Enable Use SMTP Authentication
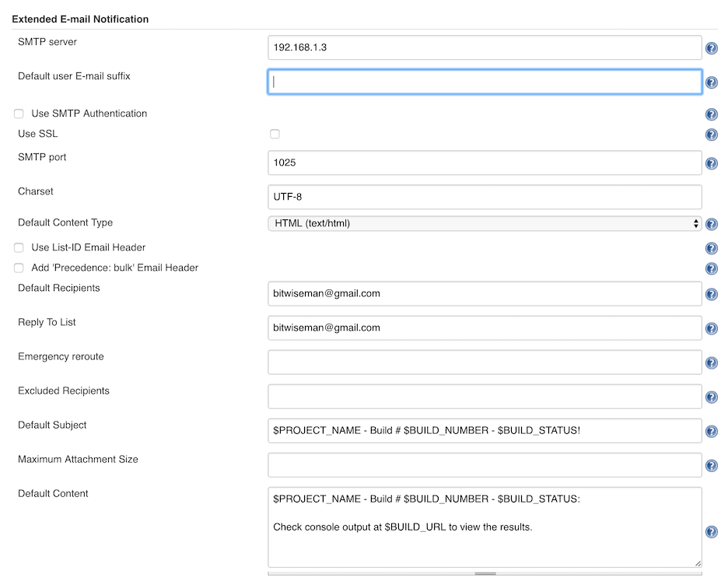Image resolution: width=728 pixels, height=581 pixels. pos(18,113)
